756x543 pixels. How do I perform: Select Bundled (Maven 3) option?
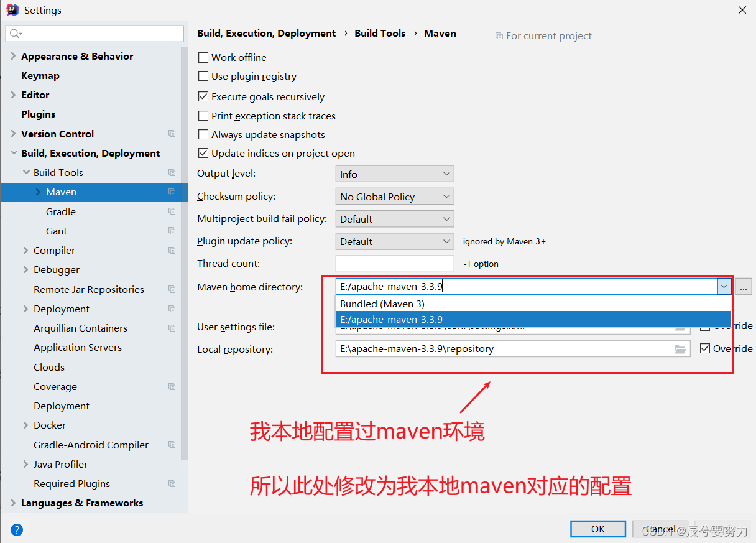(x=533, y=304)
